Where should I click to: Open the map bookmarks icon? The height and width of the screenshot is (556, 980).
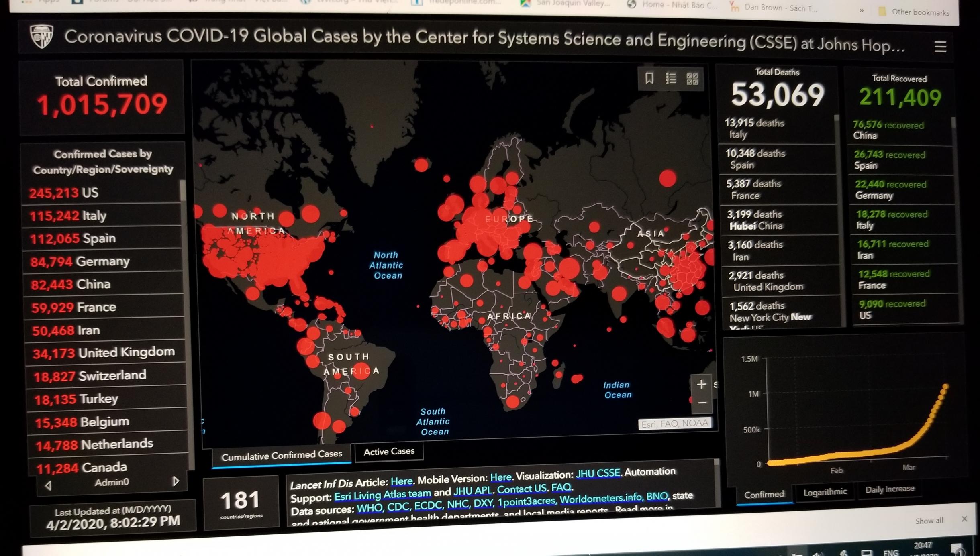click(x=649, y=78)
